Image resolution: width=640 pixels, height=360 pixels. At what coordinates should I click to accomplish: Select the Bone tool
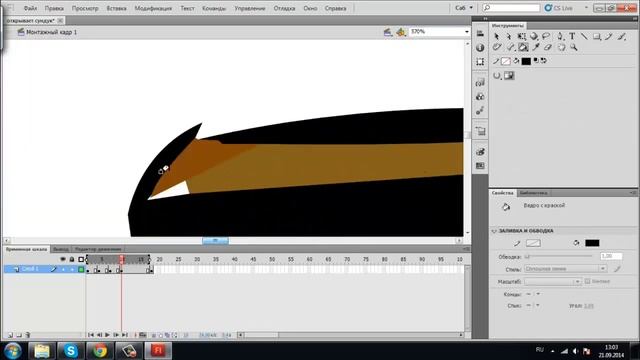point(510,47)
